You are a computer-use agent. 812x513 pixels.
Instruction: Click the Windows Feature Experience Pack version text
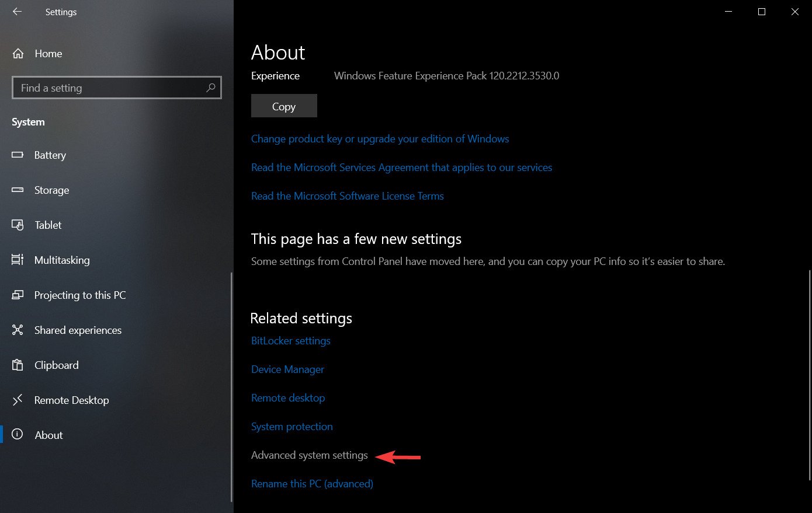[447, 76]
